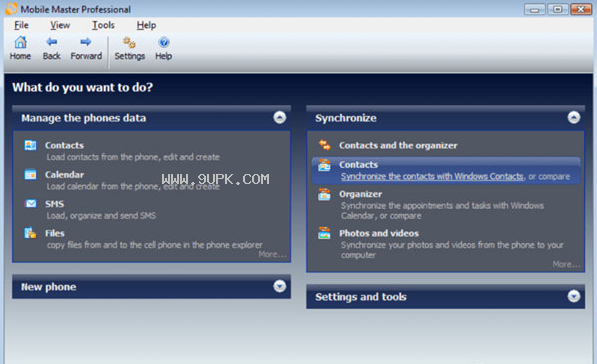
Task: Open the View menu
Action: (60, 25)
